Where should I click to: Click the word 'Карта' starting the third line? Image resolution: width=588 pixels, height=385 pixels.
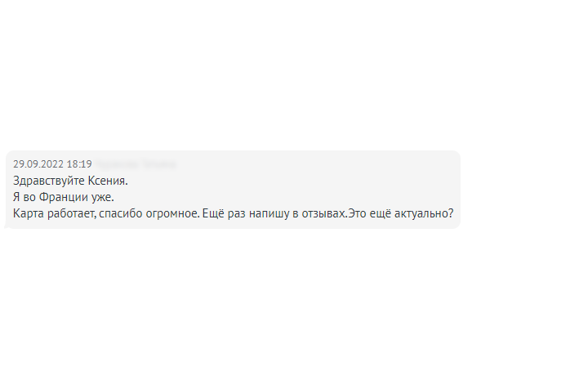29,213
